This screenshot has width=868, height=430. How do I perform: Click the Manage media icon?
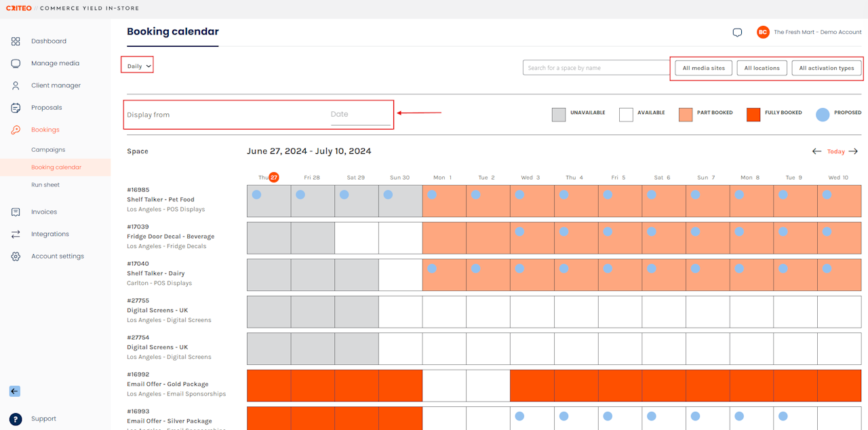16,63
